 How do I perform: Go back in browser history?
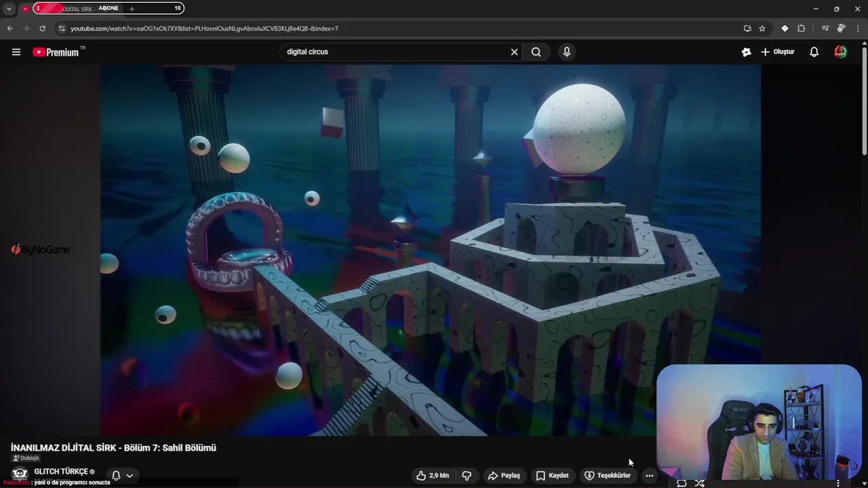click(x=9, y=28)
